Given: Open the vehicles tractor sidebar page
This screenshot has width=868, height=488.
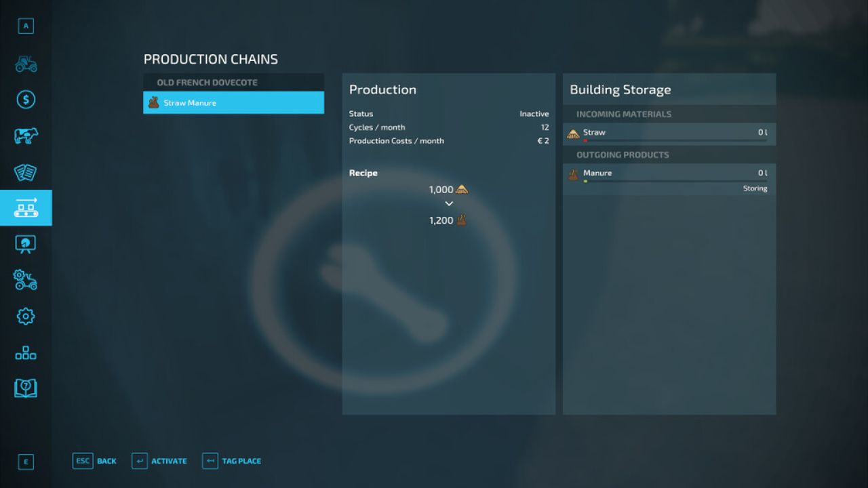Looking at the screenshot, I should [x=26, y=64].
